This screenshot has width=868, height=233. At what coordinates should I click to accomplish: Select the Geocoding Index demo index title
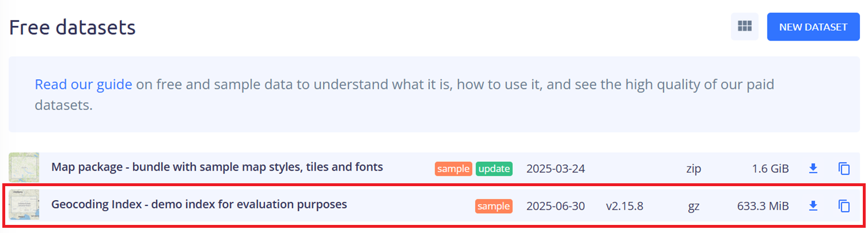[199, 204]
